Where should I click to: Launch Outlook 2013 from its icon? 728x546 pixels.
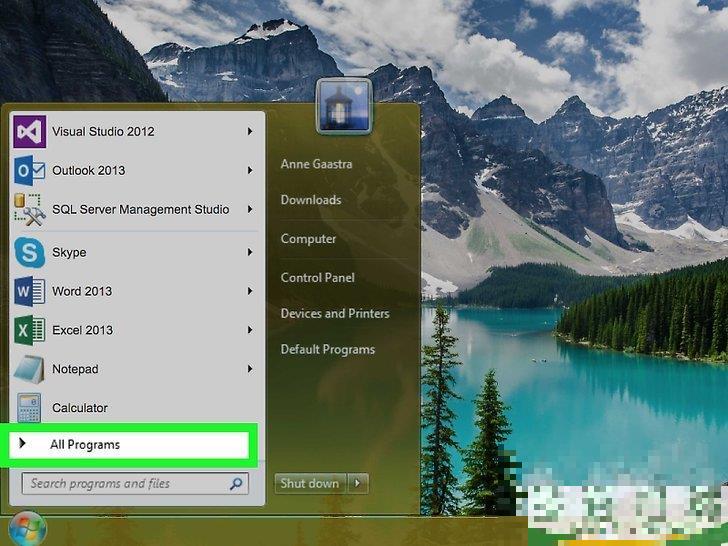pyautogui.click(x=30, y=171)
